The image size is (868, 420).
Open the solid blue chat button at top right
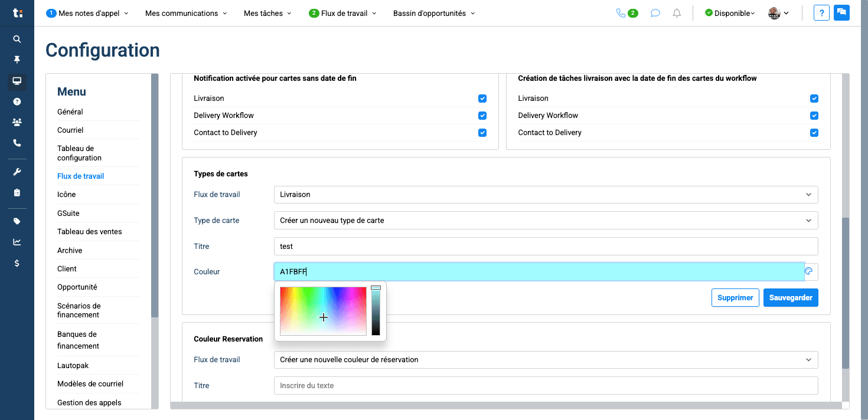tap(841, 13)
